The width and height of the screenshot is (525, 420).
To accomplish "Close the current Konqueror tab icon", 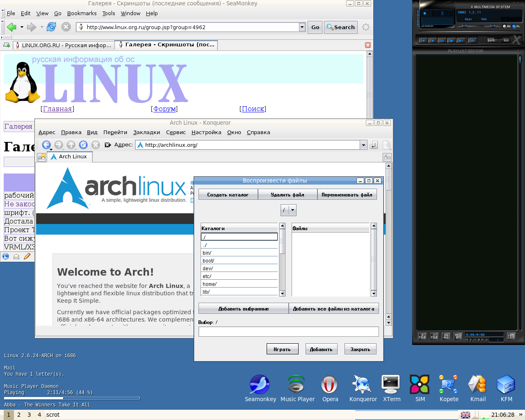I will [x=387, y=157].
